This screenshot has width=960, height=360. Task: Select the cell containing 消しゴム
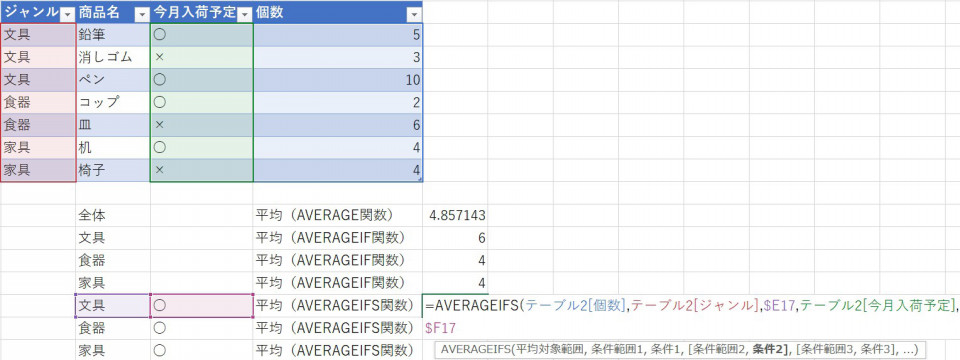113,57
